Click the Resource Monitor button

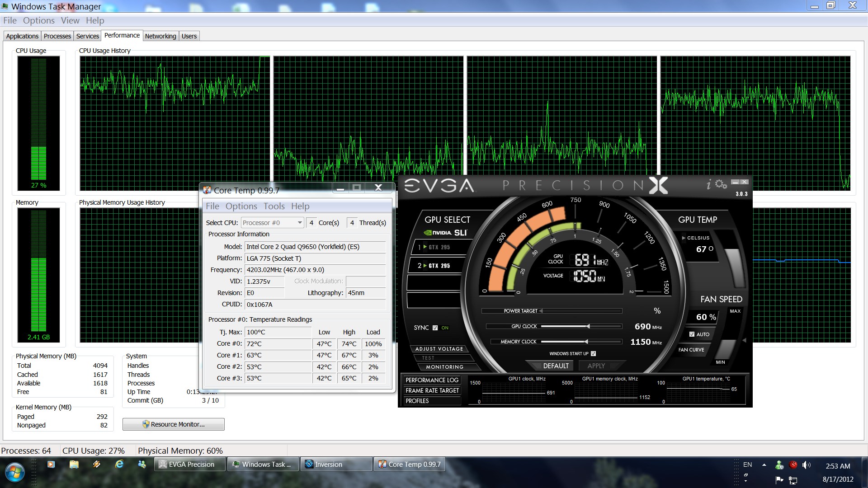pyautogui.click(x=174, y=424)
